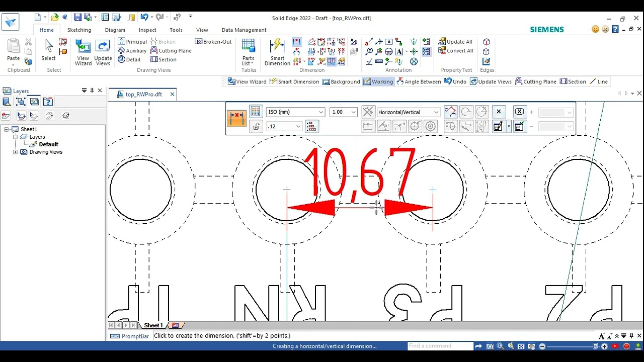644x362 pixels.
Task: Click the Balloon annotation icon
Action: (369, 52)
